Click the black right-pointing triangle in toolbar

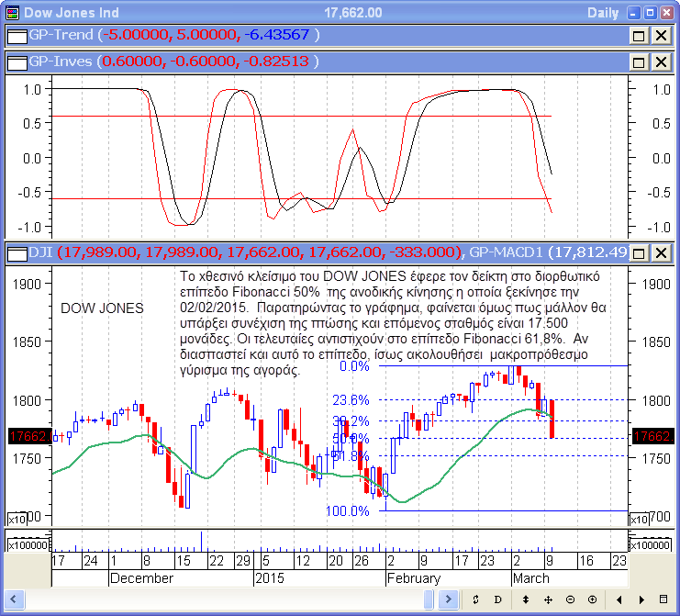(x=641, y=599)
